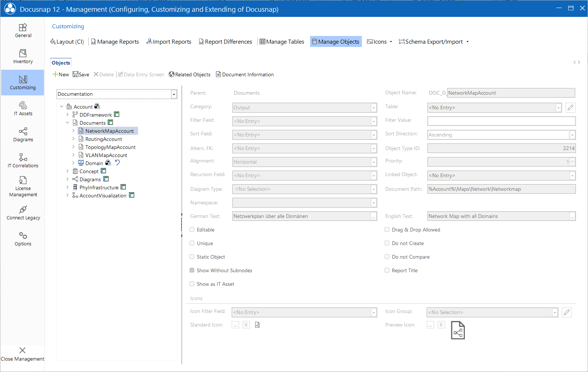The height and width of the screenshot is (372, 588).
Task: Browse for Standard Icon with ellipsis button
Action: (x=235, y=325)
